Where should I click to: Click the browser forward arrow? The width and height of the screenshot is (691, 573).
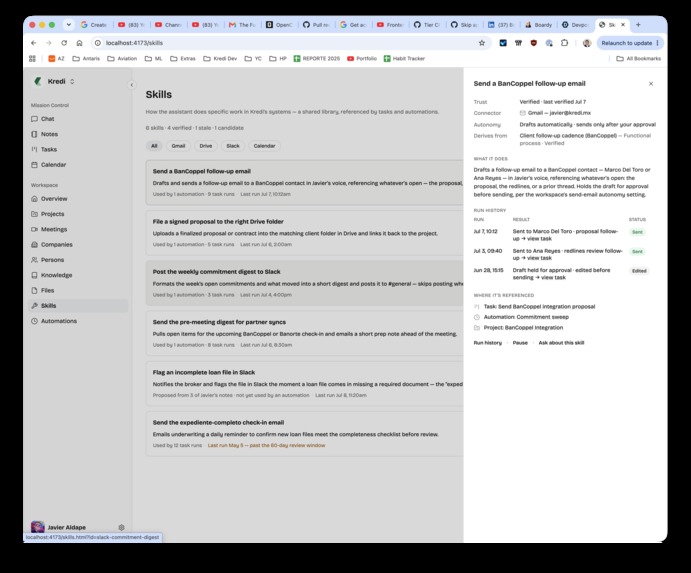click(48, 43)
